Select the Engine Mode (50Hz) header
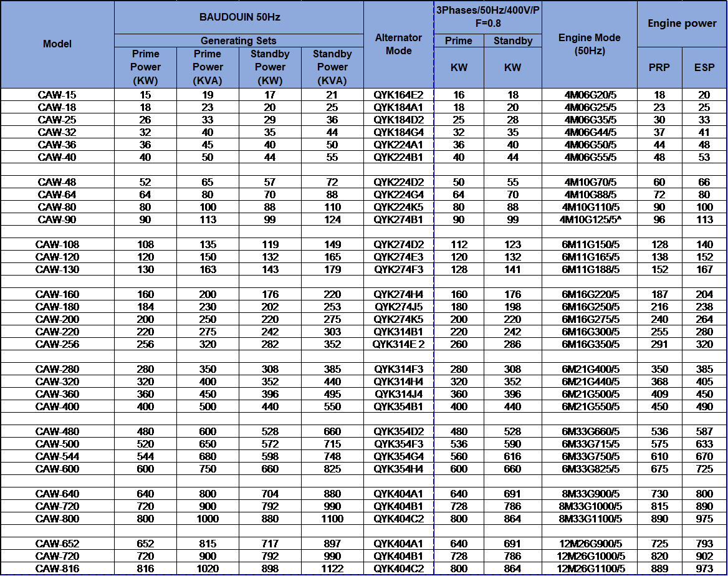Viewport: 728px width, 576px height. (590, 44)
